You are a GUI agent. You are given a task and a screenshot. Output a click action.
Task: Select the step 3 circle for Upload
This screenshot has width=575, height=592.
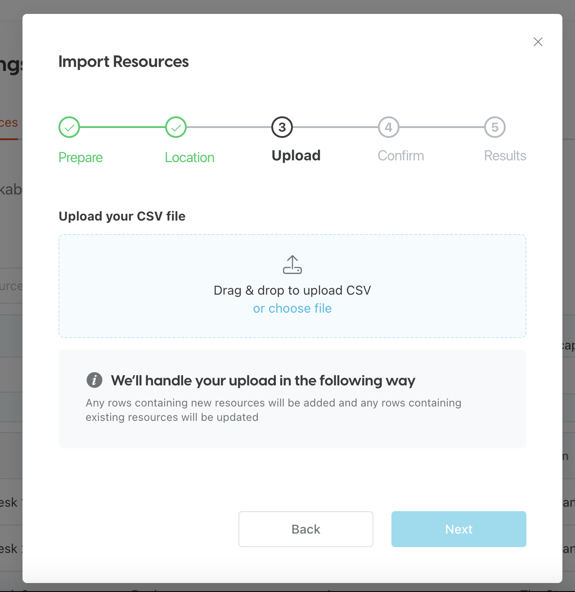(x=282, y=127)
